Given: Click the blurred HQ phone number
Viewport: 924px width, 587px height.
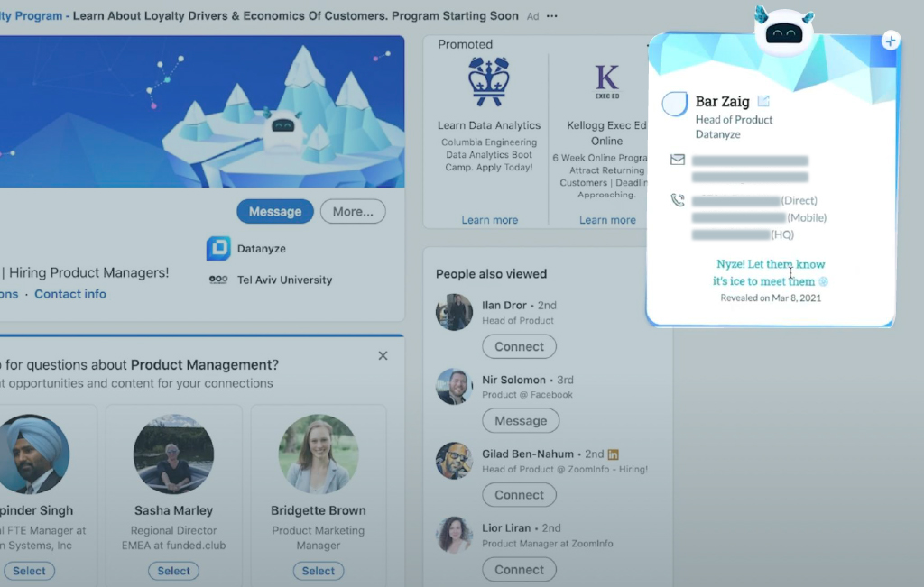Looking at the screenshot, I should pyautogui.click(x=731, y=235).
